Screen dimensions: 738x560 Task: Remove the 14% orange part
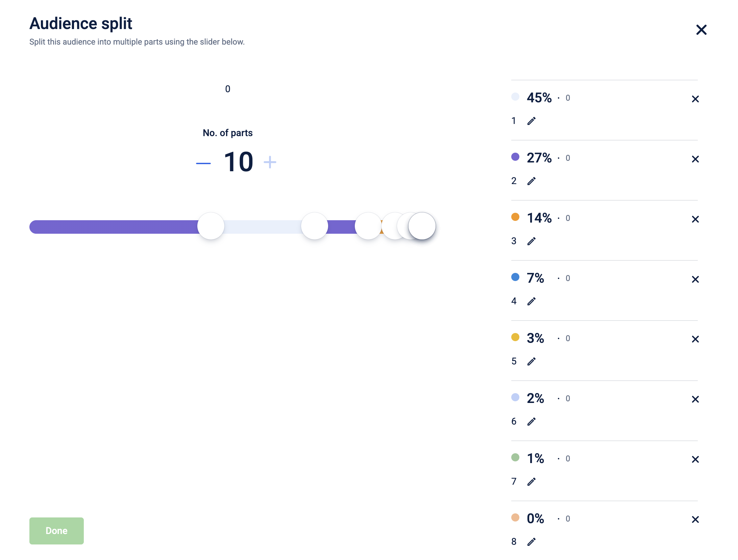pos(695,219)
